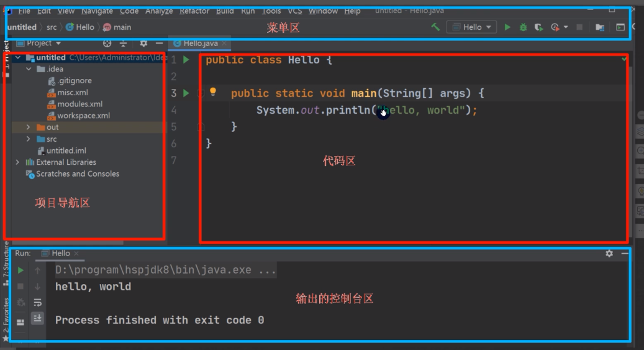Close the Hello.java editor tab
Screen dimensions: 644x350
point(224,43)
